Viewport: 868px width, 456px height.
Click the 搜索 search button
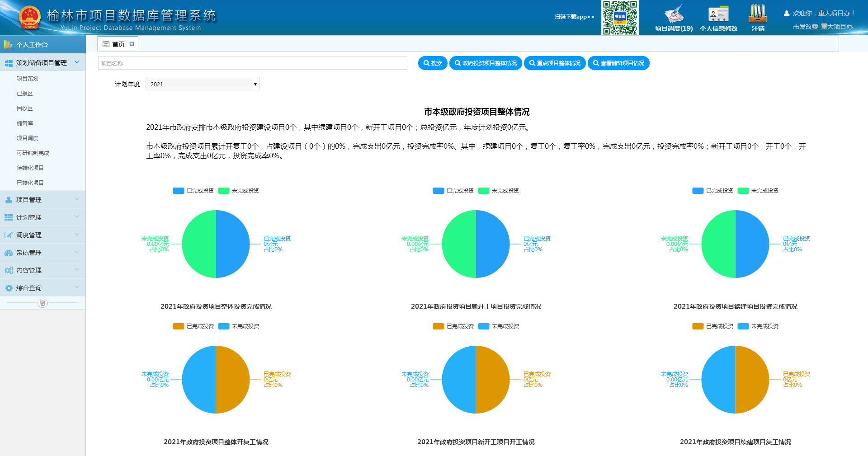click(433, 63)
